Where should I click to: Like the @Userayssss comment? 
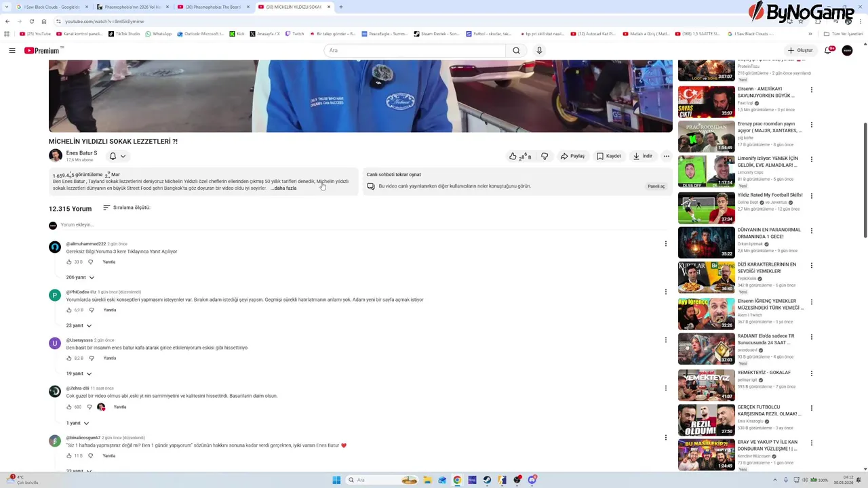(69, 358)
